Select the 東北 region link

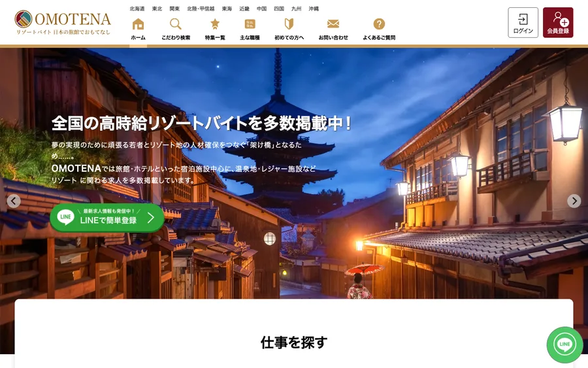point(157,8)
